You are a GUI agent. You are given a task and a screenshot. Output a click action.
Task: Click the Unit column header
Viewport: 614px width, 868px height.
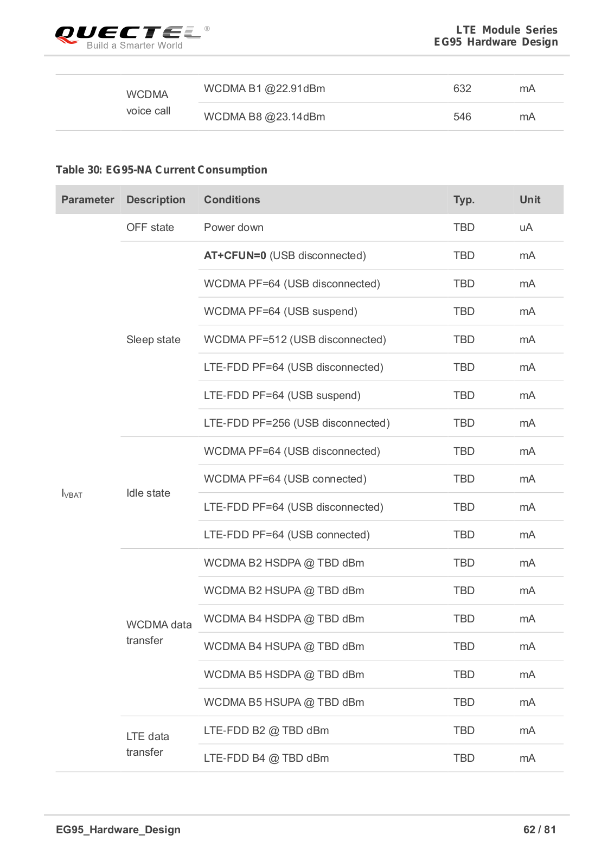coord(530,200)
